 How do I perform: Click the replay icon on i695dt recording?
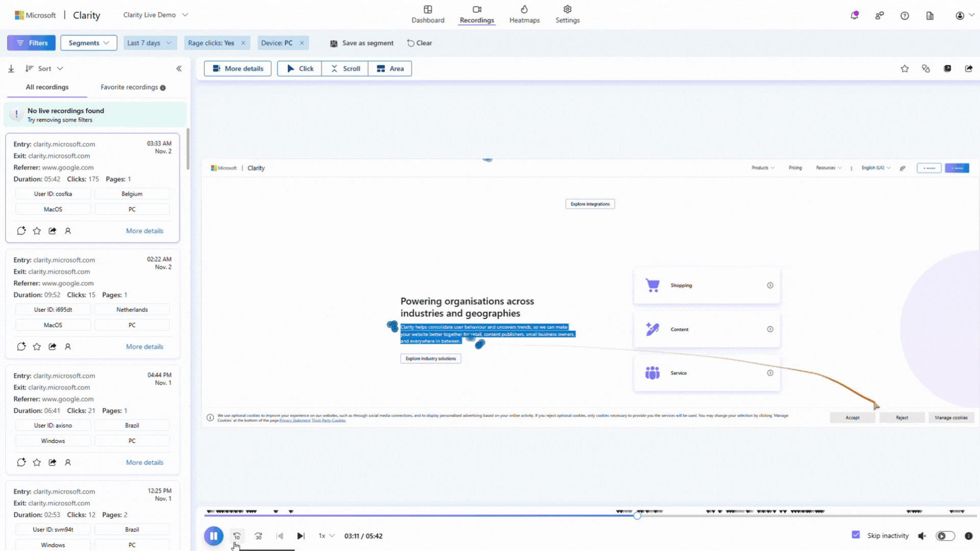point(21,346)
